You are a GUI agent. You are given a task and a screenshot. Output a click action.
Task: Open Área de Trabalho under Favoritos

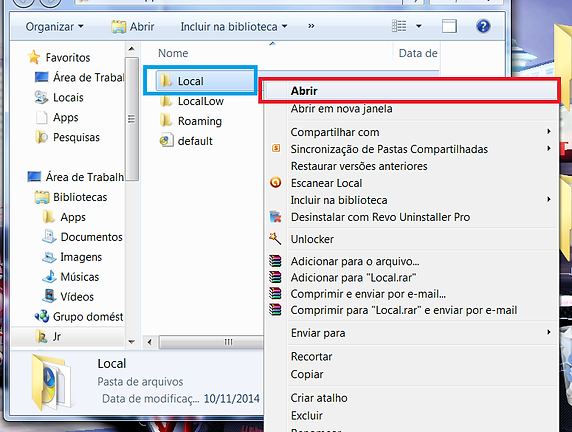point(80,77)
